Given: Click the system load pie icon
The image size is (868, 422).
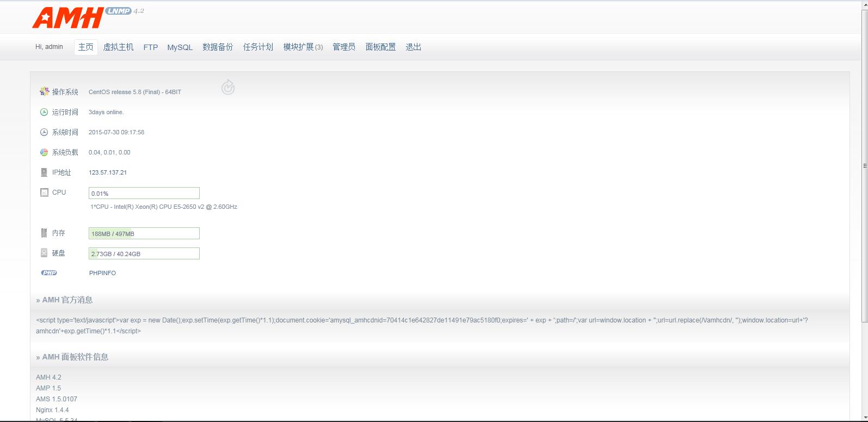Looking at the screenshot, I should point(44,152).
